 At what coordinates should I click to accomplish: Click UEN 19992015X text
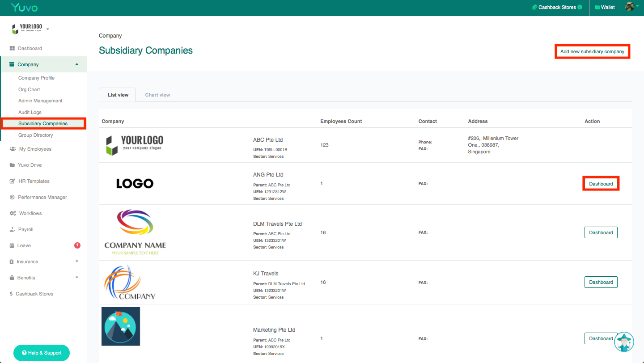[269, 347]
